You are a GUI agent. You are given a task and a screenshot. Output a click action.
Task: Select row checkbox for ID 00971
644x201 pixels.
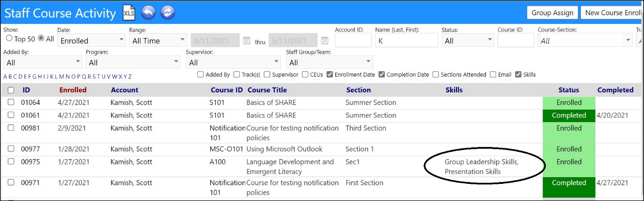11,183
